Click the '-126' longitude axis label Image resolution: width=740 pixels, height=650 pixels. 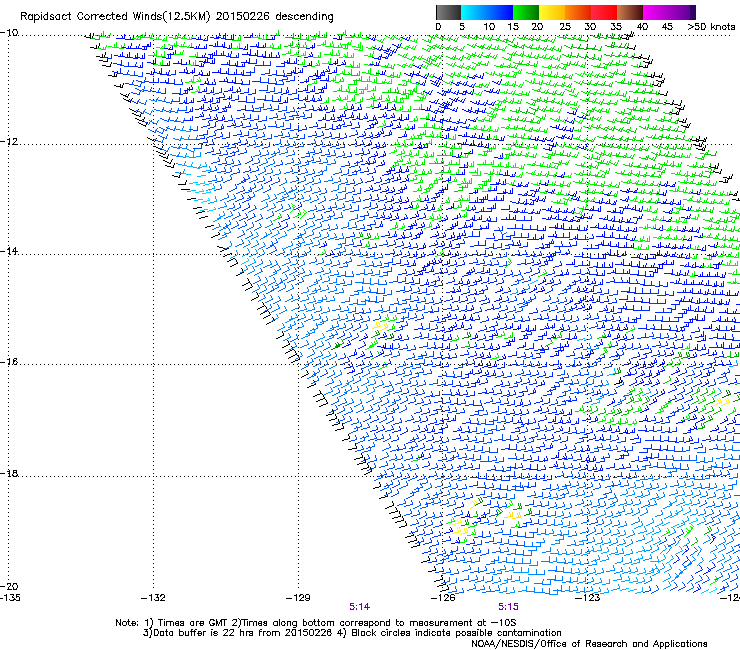coord(443,598)
